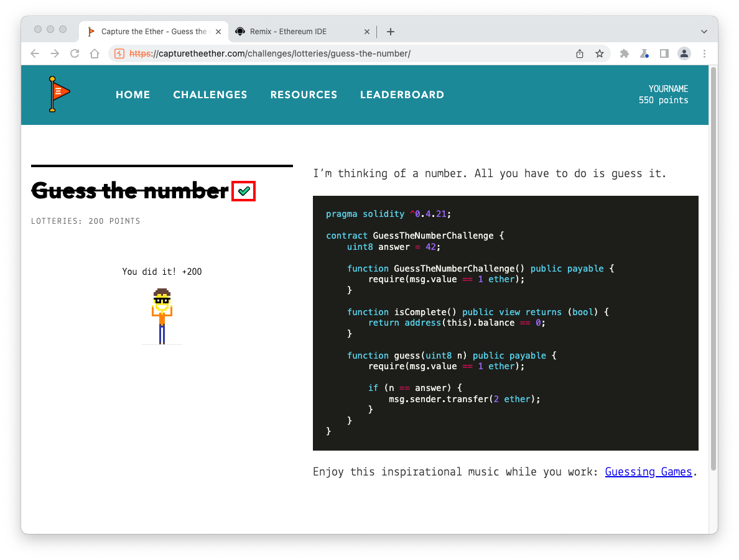Click the Capture the Ether flag logo
The height and width of the screenshot is (560, 739).
click(59, 94)
